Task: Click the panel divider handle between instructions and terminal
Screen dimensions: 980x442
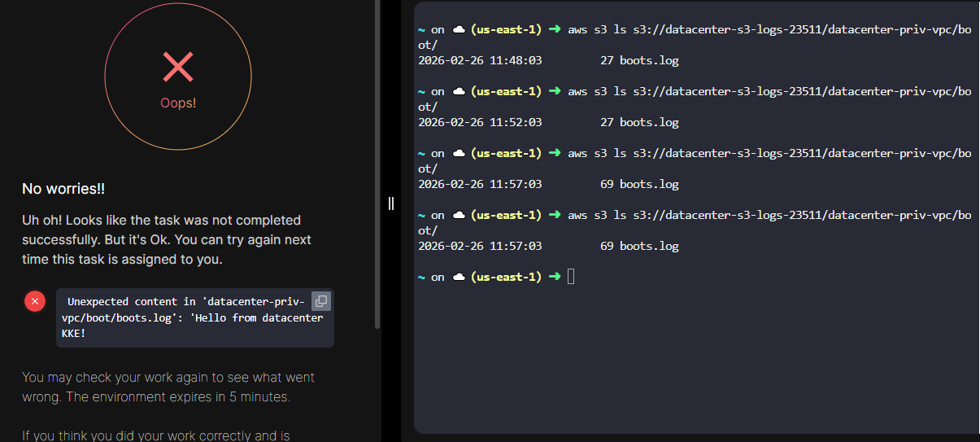Action: (391, 203)
